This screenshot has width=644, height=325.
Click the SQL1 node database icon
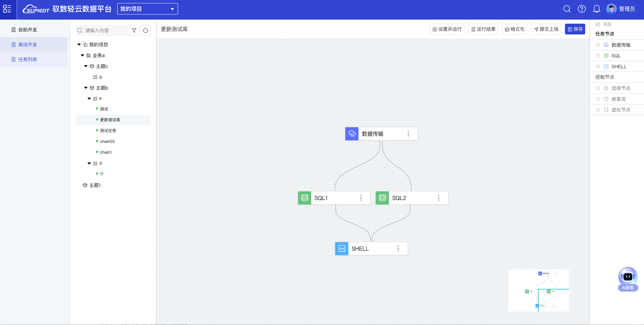pyautogui.click(x=304, y=198)
